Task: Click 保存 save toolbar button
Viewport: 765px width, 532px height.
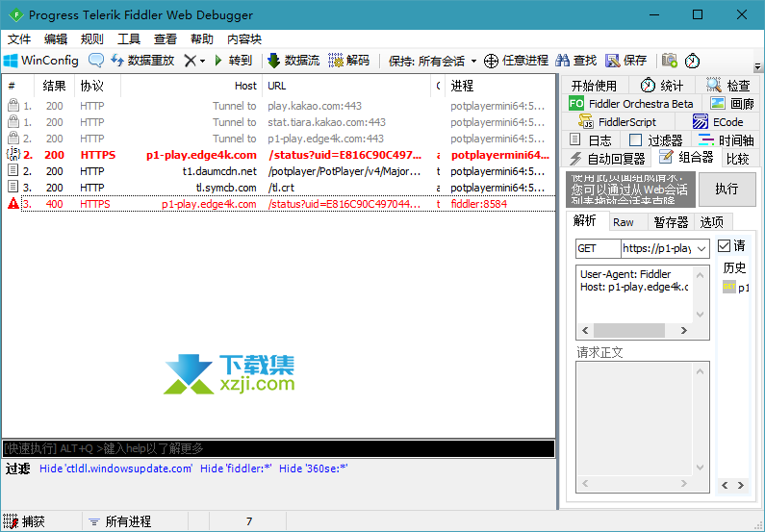Action: (x=626, y=61)
